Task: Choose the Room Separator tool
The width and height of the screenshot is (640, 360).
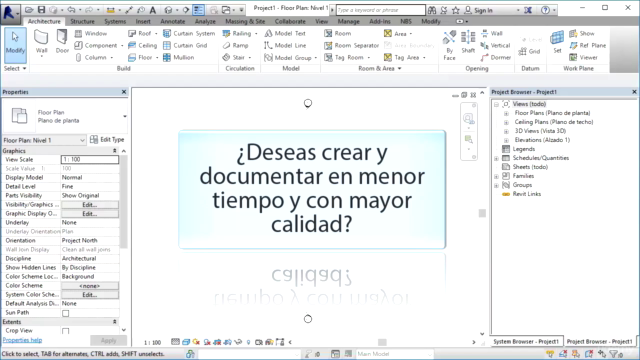Action: tap(351, 45)
